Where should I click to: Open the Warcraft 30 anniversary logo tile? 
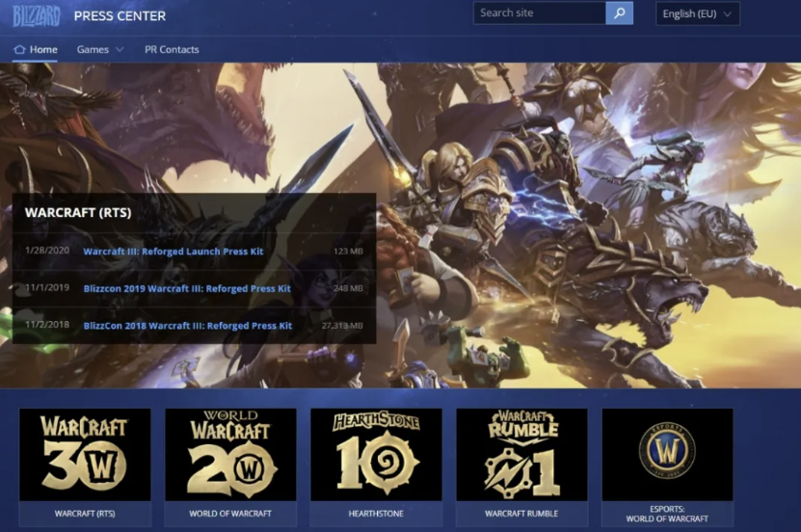coord(85,454)
